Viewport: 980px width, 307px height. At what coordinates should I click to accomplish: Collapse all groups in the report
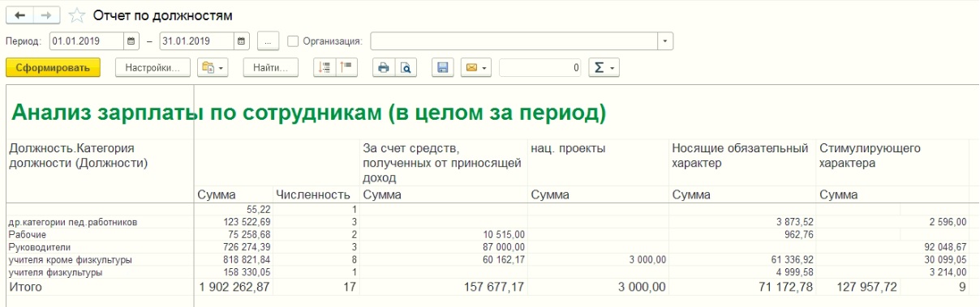click(x=346, y=67)
